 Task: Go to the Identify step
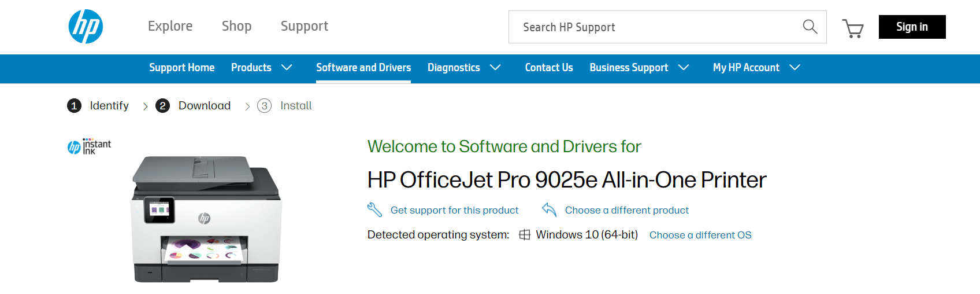point(109,106)
